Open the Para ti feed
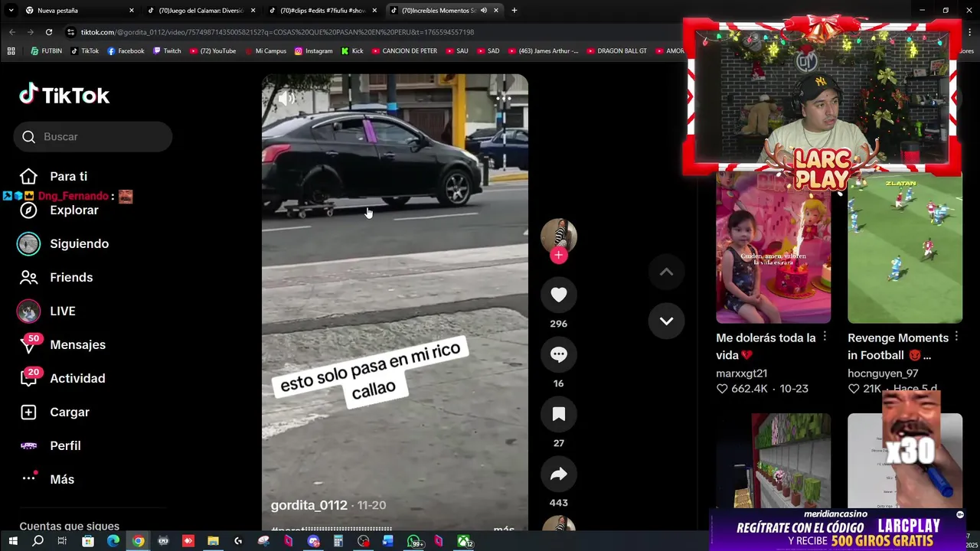980x551 pixels. click(x=54, y=176)
